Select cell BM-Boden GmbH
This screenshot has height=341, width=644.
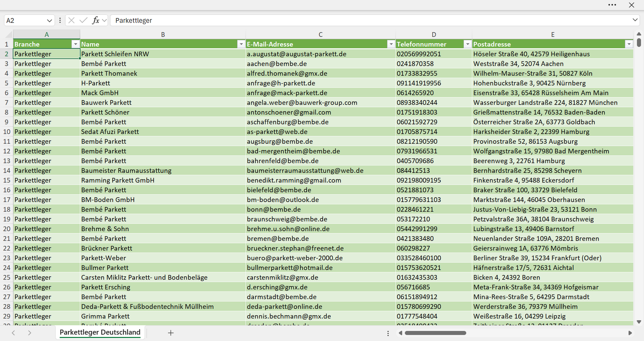pyautogui.click(x=163, y=199)
